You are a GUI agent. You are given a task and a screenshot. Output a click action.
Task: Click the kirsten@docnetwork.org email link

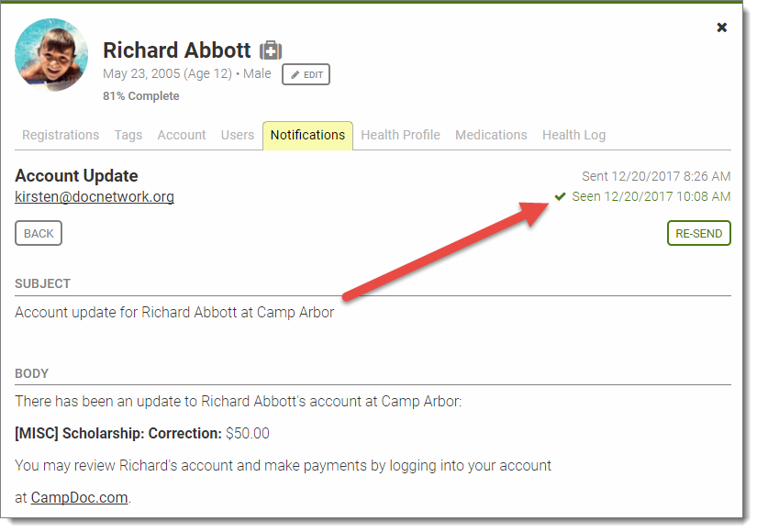pos(95,197)
